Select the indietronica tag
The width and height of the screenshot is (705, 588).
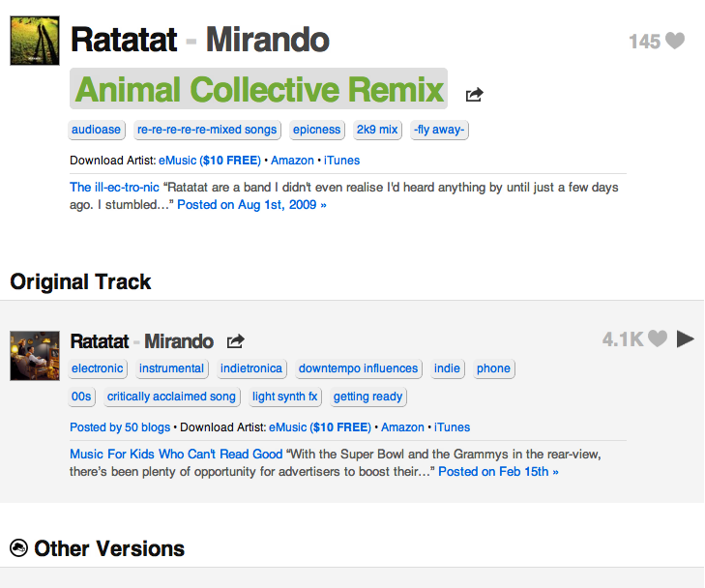[x=251, y=368]
